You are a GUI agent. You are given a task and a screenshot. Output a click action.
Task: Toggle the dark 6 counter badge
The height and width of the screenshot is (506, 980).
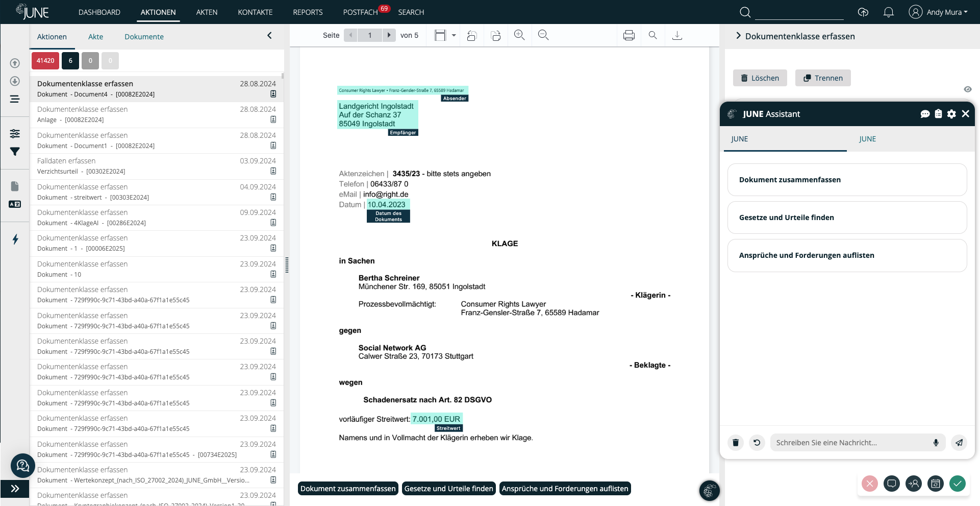click(70, 61)
